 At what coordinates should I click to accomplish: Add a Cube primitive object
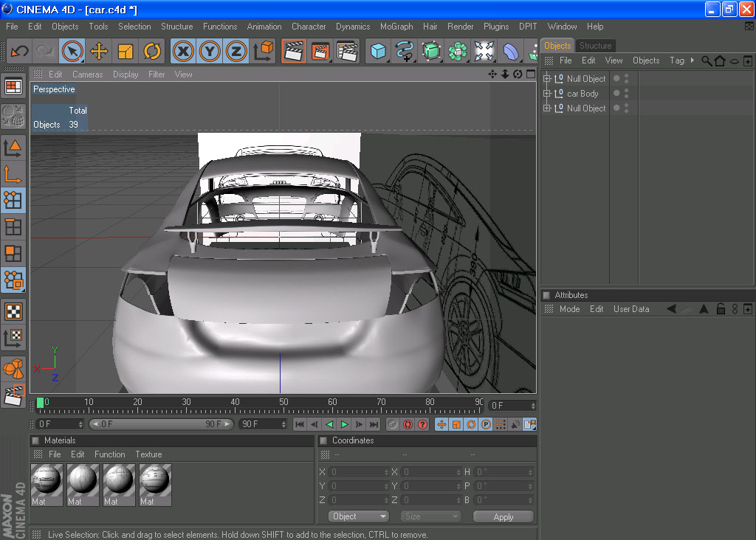378,51
